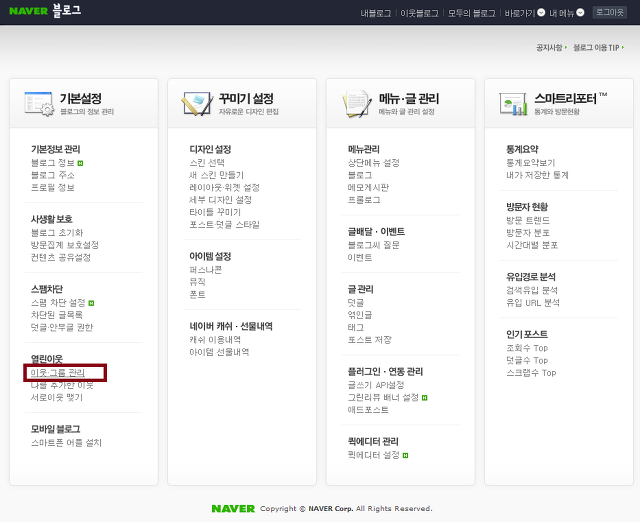
Task: Select 블로그 초기화
Action: (57, 233)
